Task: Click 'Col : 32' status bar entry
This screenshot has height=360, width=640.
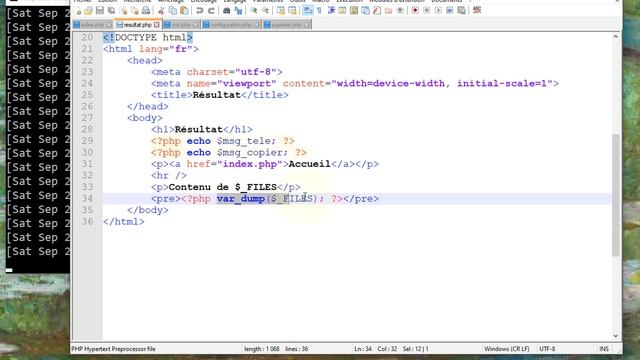Action: (x=387, y=349)
